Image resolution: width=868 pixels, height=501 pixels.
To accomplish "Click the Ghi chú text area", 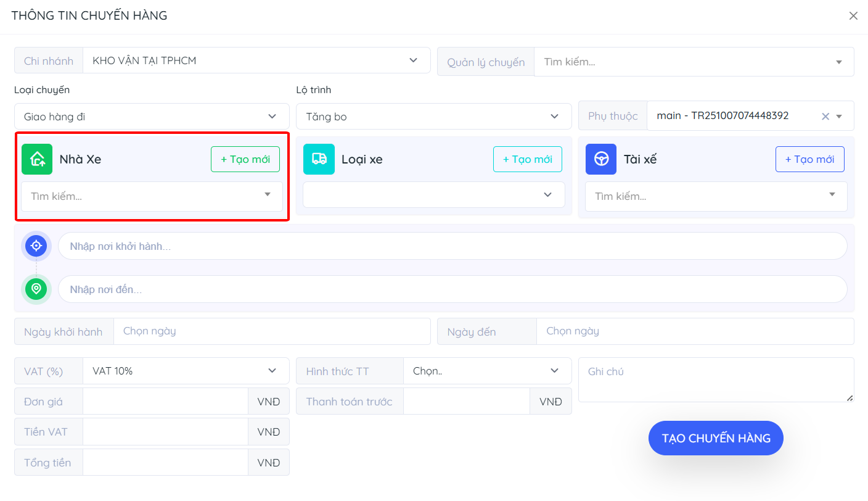I will 715,379.
